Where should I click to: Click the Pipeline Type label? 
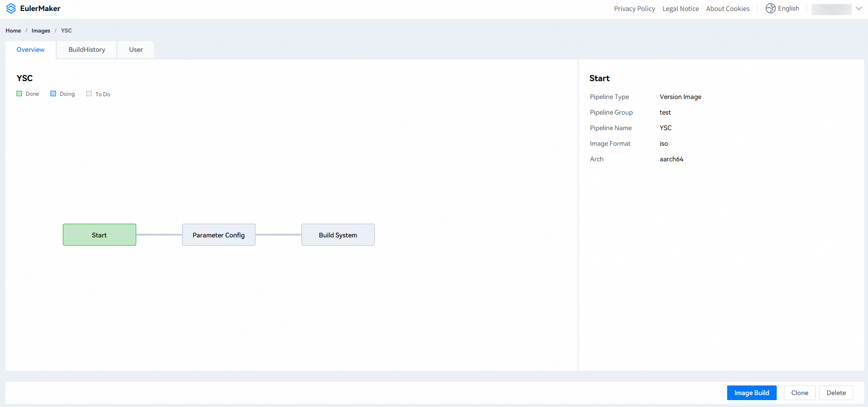pos(609,97)
